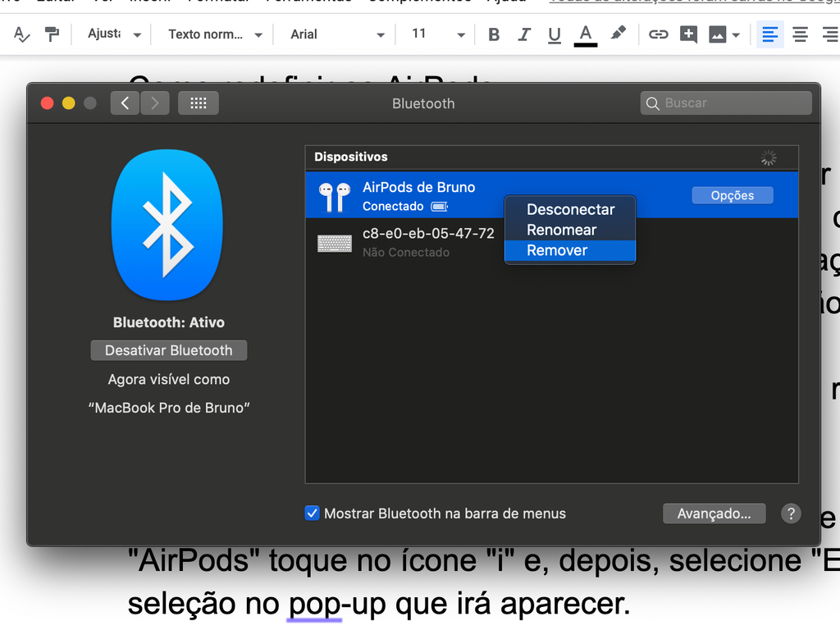Image resolution: width=840 pixels, height=630 pixels.
Task: Apply left text alignment
Action: (769, 34)
